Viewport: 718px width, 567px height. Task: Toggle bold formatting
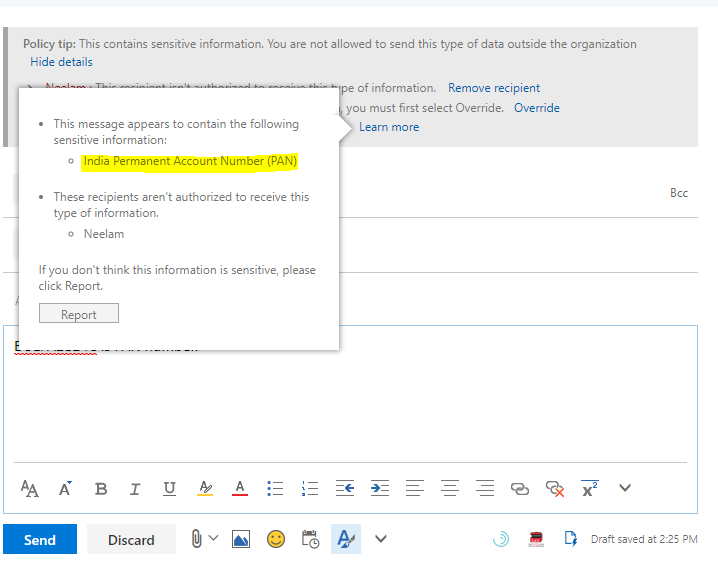point(101,489)
